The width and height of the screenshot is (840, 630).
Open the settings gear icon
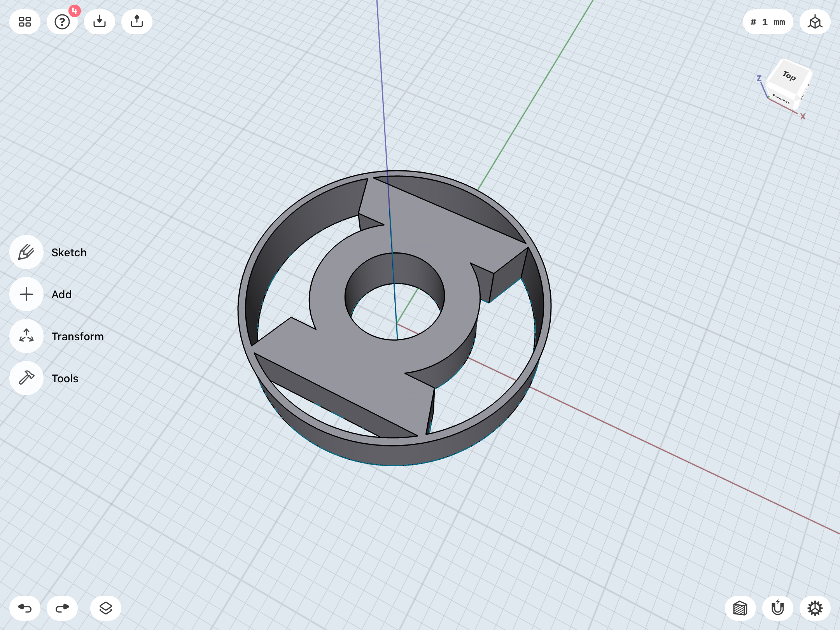815,608
